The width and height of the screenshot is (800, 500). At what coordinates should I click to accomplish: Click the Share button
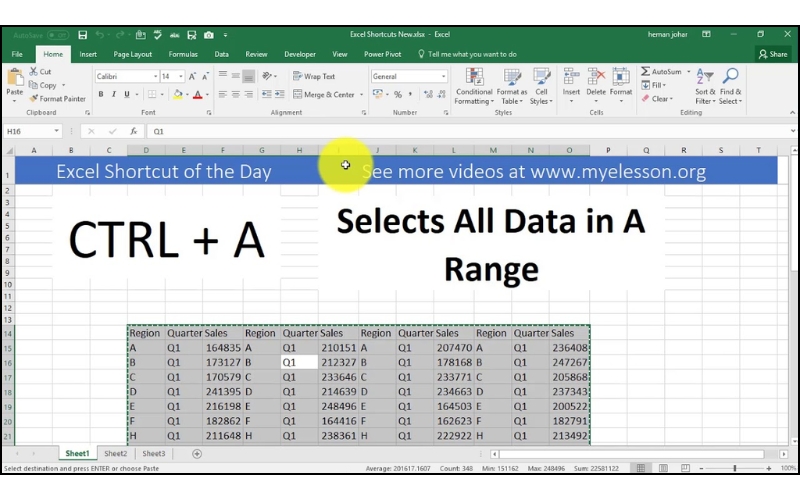click(773, 54)
